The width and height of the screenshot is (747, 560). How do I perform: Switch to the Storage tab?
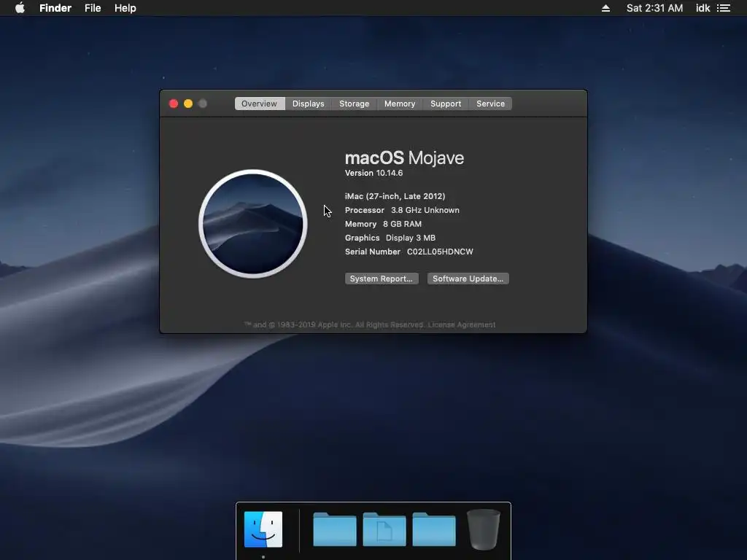pyautogui.click(x=354, y=104)
